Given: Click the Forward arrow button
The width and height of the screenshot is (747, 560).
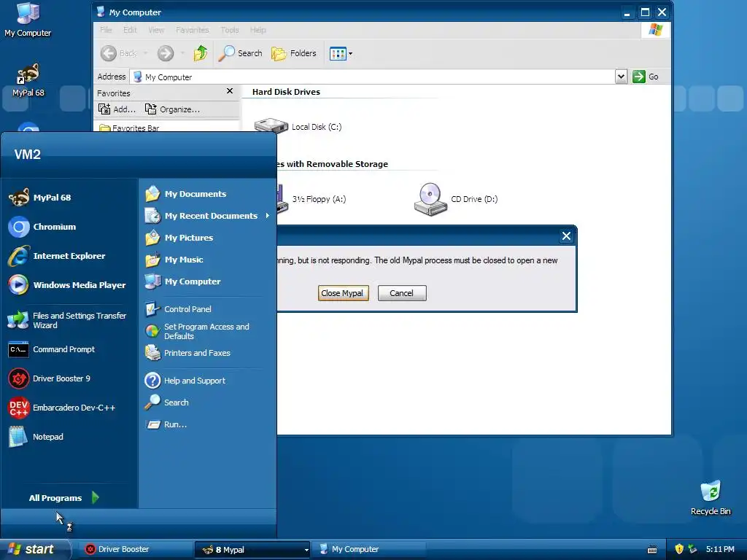Looking at the screenshot, I should [166, 53].
